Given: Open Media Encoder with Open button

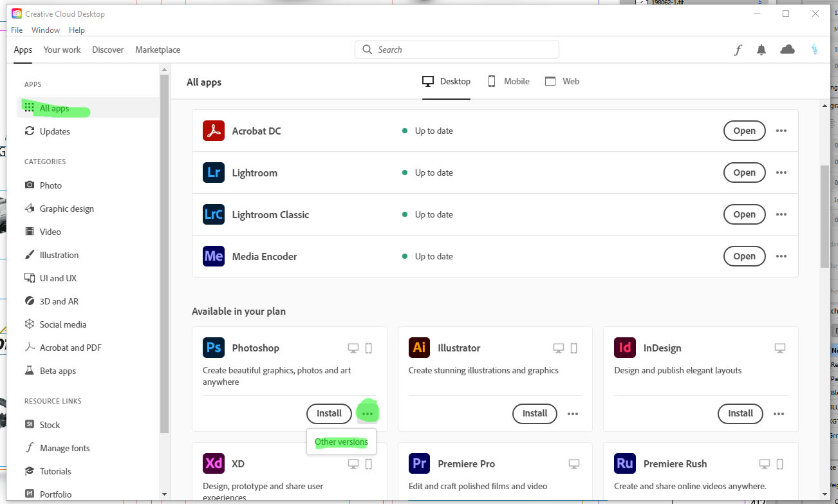Looking at the screenshot, I should pyautogui.click(x=745, y=256).
